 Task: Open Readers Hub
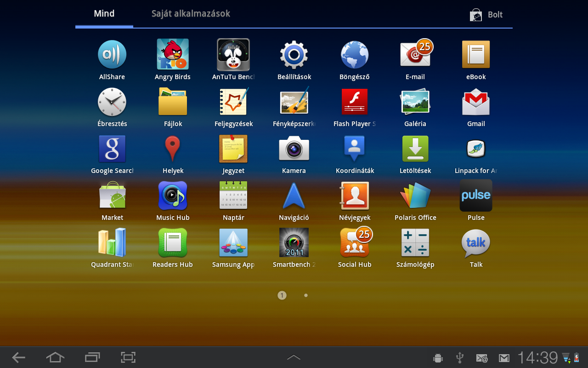point(173,242)
